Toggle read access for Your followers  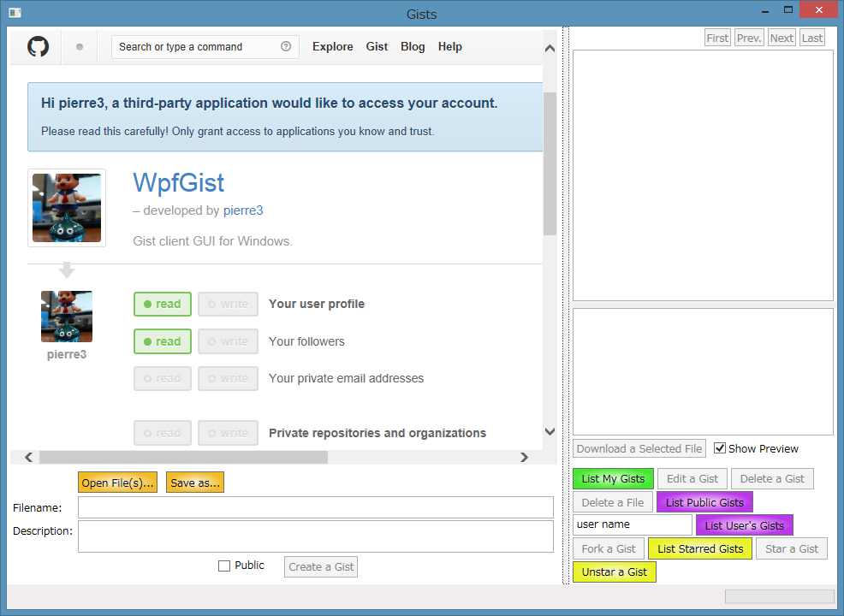(163, 341)
